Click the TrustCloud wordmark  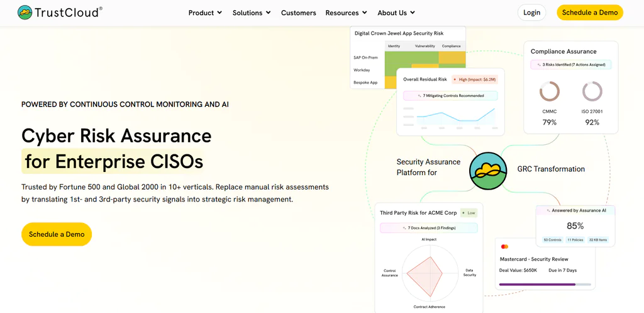68,13
